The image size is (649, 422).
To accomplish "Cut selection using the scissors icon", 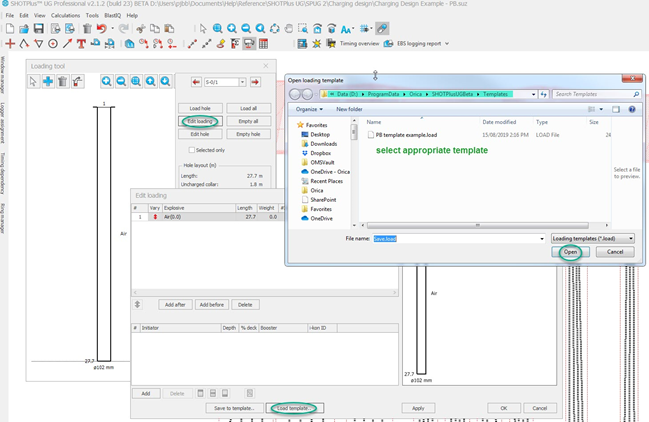I will coord(141,29).
